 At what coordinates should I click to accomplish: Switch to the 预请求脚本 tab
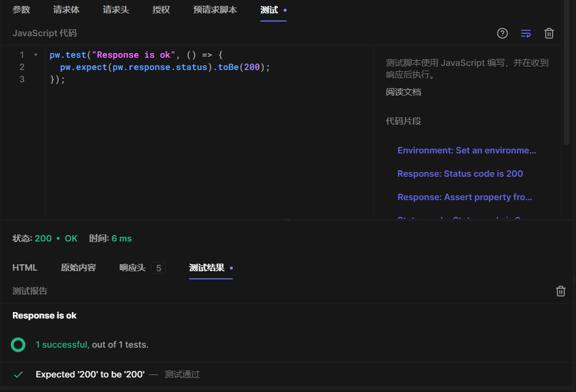pos(215,9)
